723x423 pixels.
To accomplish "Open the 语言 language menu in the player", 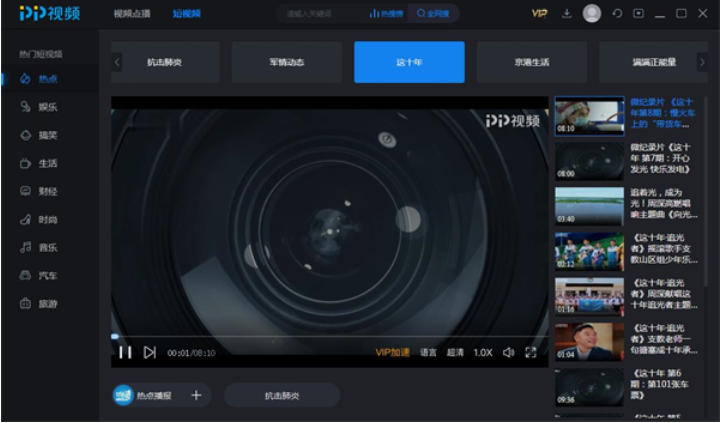I will (x=428, y=353).
